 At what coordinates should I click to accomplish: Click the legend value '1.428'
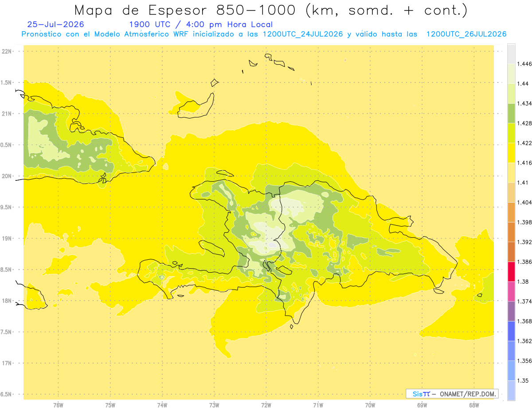coord(525,123)
